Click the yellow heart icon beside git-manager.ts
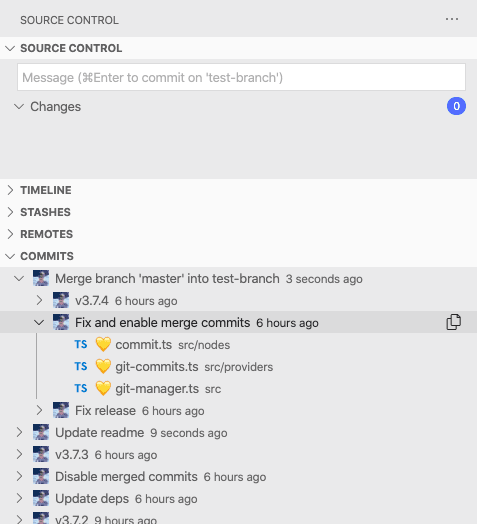 coord(103,389)
